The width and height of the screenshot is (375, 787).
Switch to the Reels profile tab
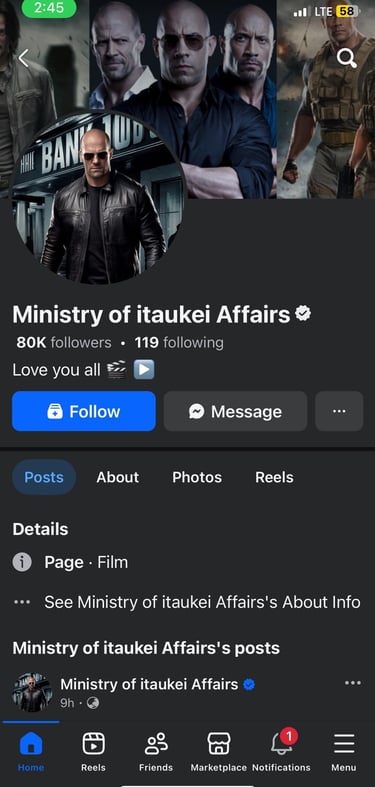pyautogui.click(x=274, y=477)
